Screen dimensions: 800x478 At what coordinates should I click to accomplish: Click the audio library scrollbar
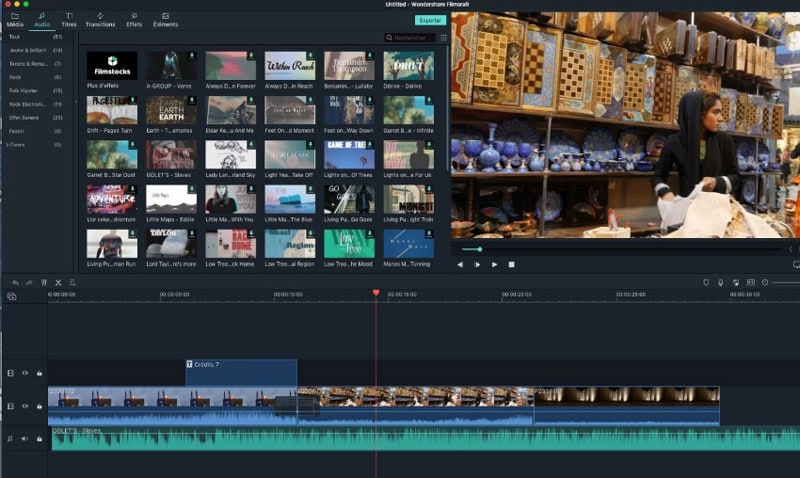[x=448, y=110]
